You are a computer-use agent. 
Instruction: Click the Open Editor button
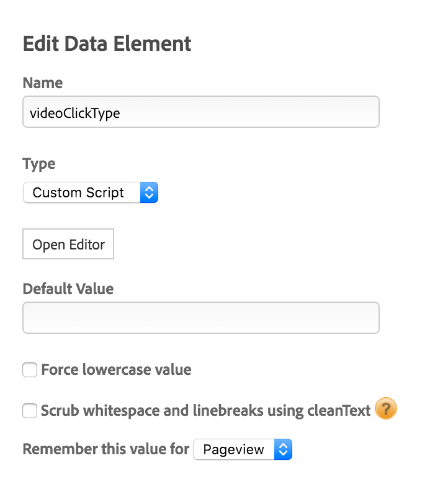pyautogui.click(x=68, y=244)
